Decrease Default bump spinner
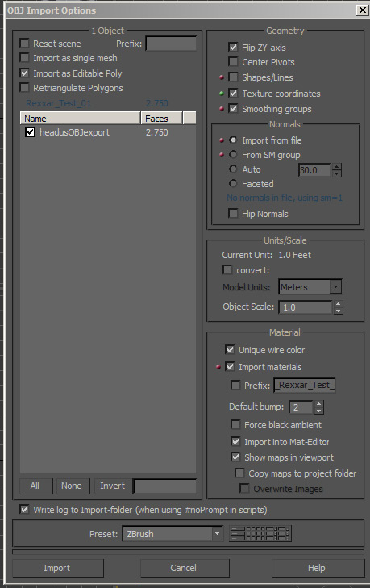370x588 pixels. coord(318,411)
